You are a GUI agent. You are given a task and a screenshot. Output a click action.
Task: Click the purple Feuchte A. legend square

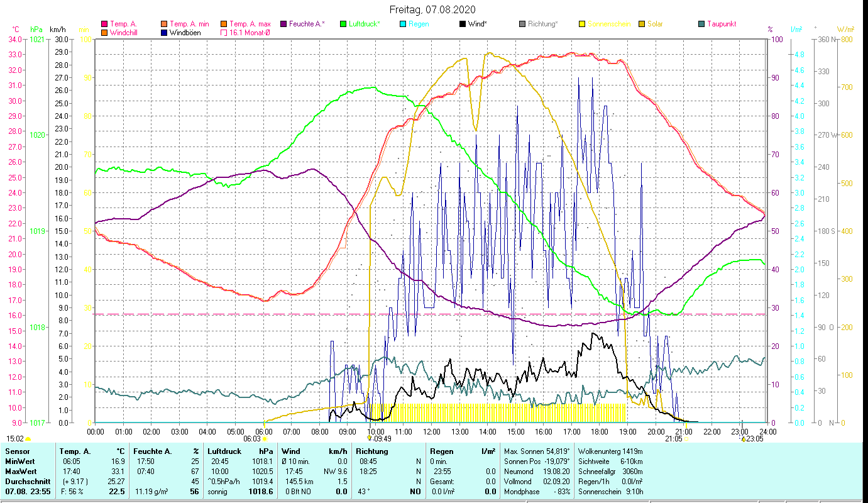pos(283,24)
